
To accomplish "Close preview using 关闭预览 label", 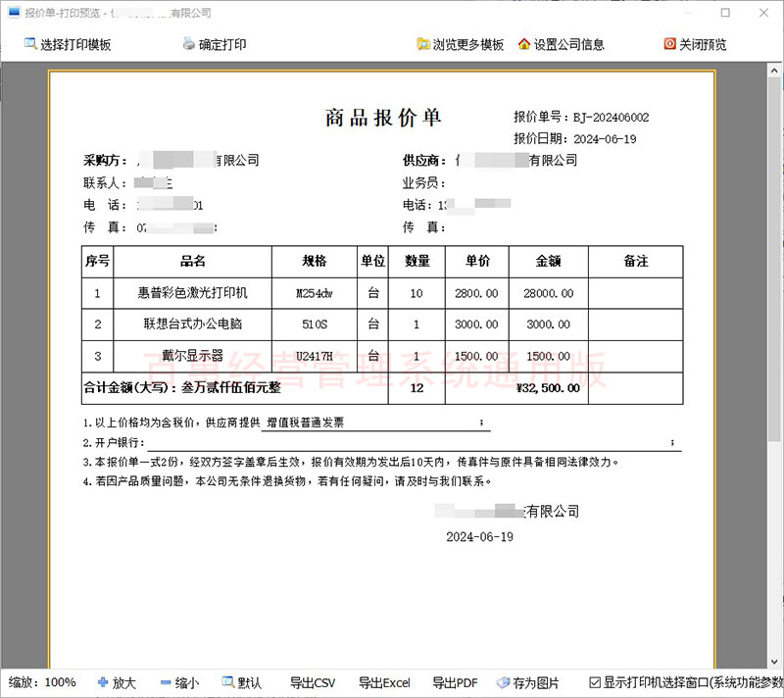I will point(703,44).
